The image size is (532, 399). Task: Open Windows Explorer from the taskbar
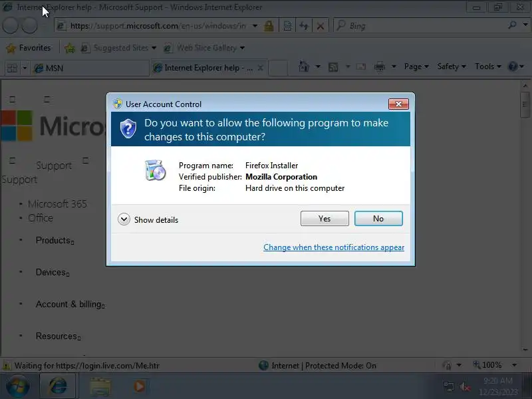tap(100, 386)
